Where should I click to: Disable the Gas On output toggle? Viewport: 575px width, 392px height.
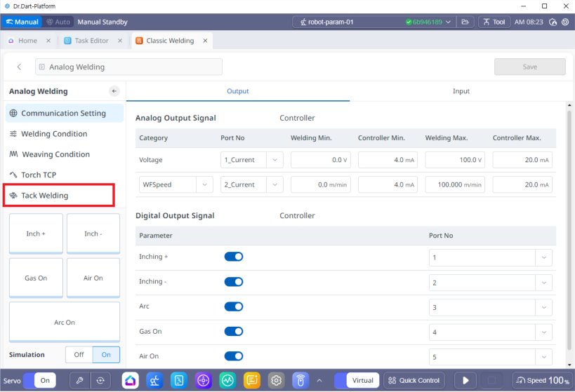coord(233,331)
